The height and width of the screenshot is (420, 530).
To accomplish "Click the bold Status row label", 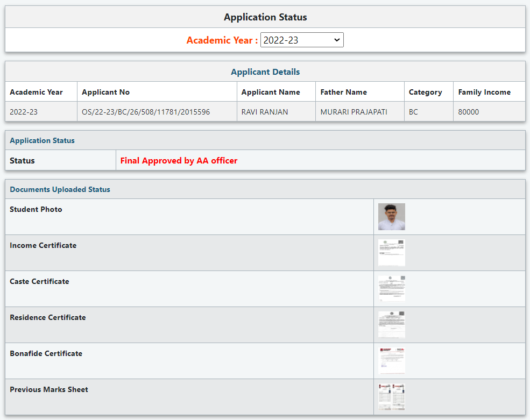I will [x=22, y=160].
